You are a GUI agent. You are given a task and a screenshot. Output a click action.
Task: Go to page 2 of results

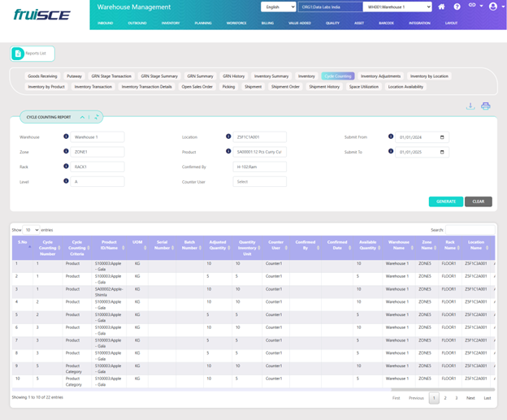coord(445,398)
